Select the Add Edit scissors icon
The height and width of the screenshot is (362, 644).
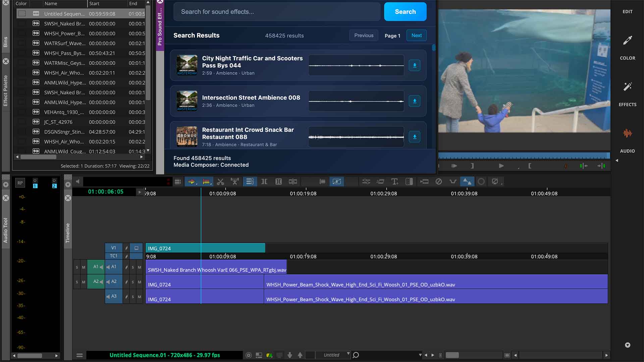(220, 181)
